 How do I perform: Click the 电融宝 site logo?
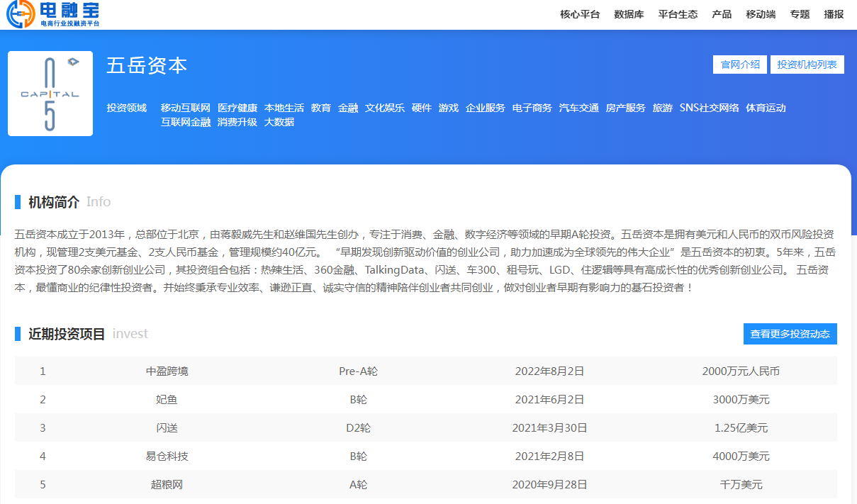tap(53, 14)
